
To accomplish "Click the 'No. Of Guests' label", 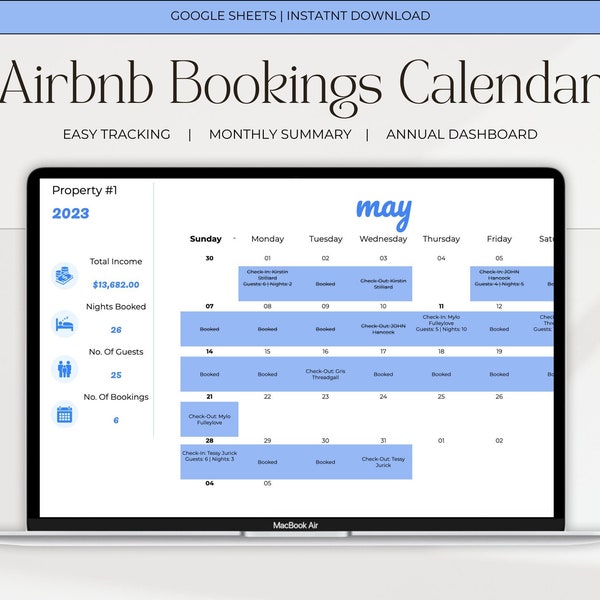I will tap(116, 352).
